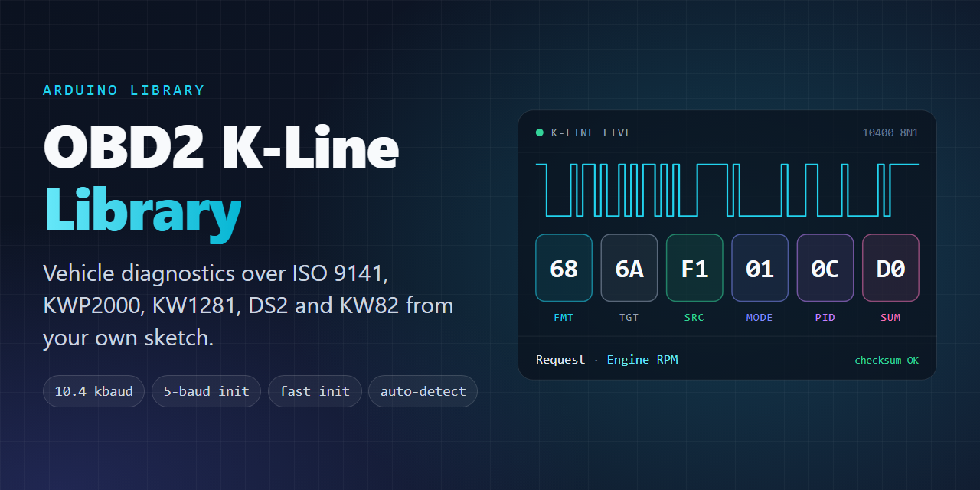Click the 5-baud init pill tag
The width and height of the screenshot is (980, 490).
pyautogui.click(x=206, y=391)
